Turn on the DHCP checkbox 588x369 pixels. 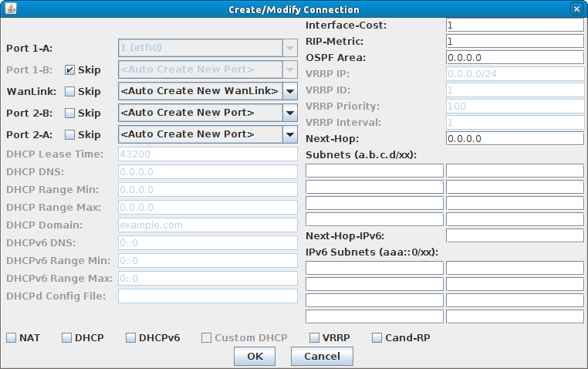[x=67, y=338]
